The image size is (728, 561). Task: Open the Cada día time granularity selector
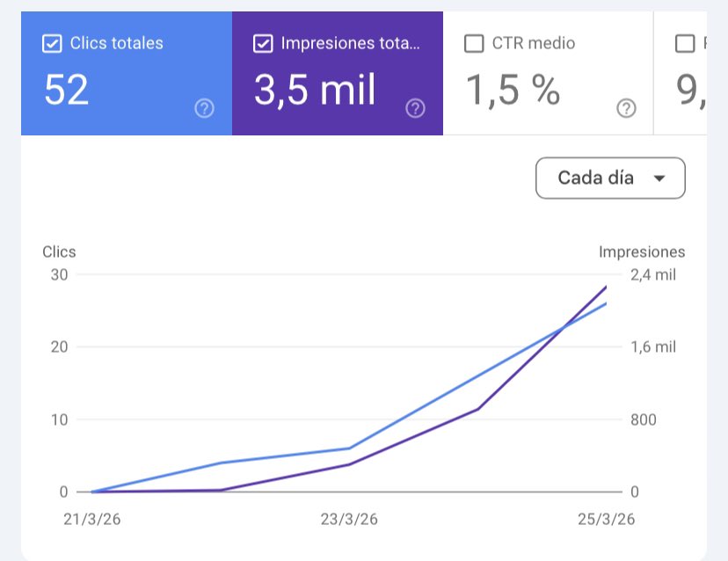coord(610,178)
